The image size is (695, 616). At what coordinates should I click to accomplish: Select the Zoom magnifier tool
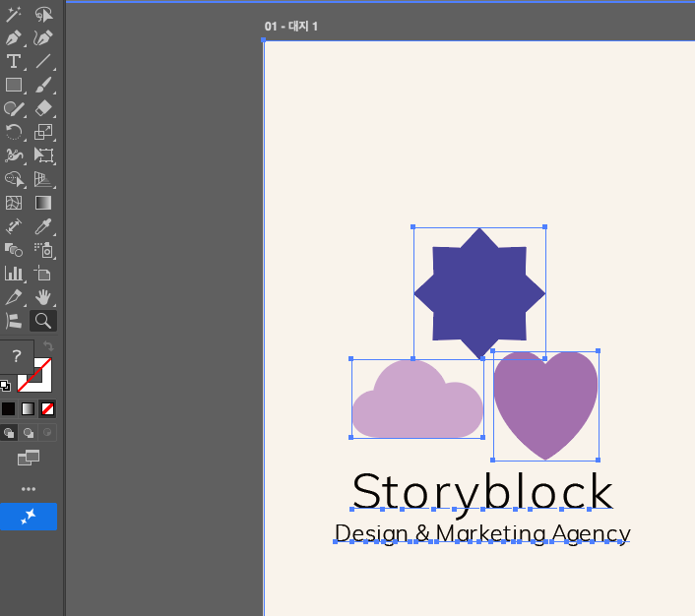tap(43, 321)
